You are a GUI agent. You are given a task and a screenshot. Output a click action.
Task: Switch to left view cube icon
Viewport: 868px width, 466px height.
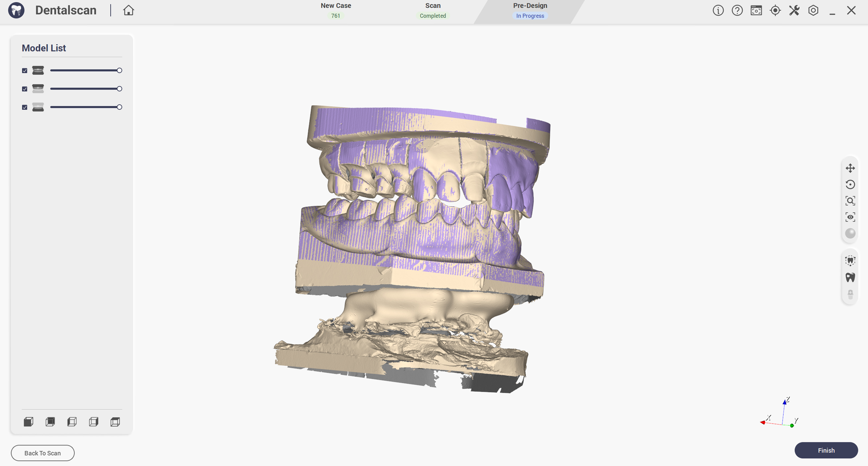[72, 422]
